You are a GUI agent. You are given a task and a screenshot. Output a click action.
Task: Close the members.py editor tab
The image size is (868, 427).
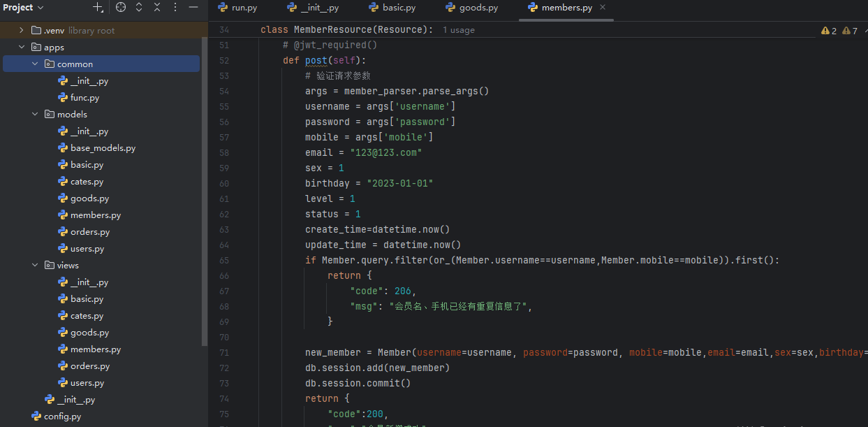(603, 8)
